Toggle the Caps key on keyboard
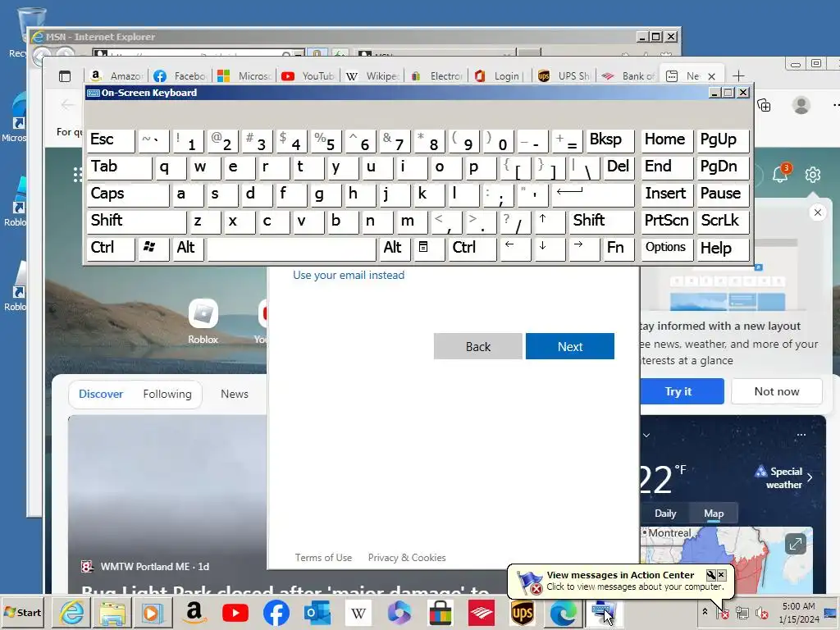 tap(127, 194)
